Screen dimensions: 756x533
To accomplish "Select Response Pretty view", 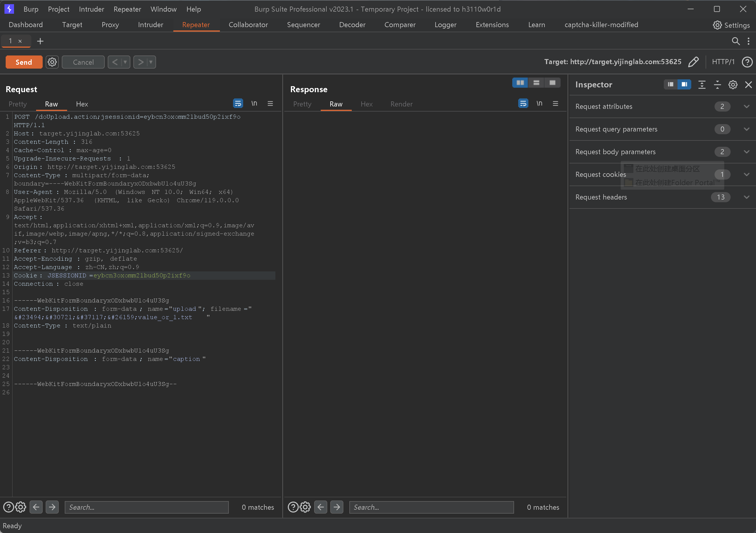I will click(302, 104).
